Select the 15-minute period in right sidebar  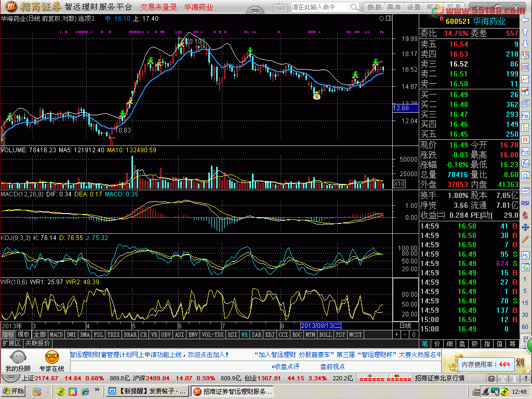coord(525,303)
